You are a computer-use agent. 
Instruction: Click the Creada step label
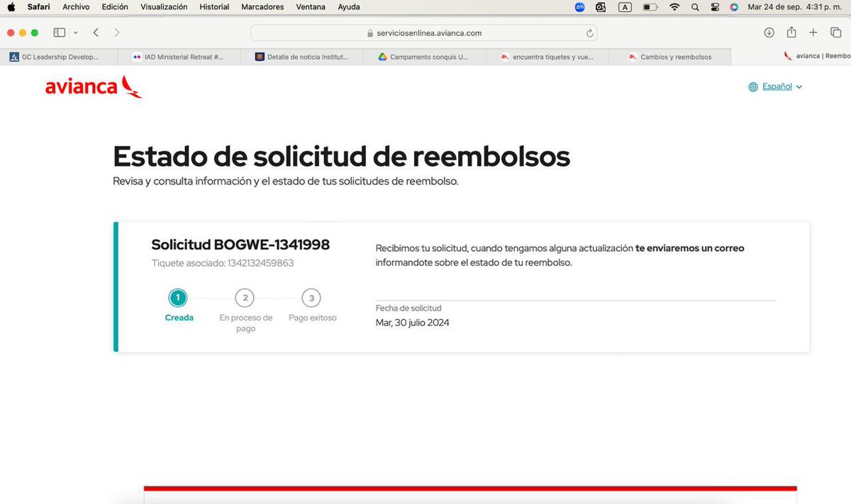click(x=179, y=318)
